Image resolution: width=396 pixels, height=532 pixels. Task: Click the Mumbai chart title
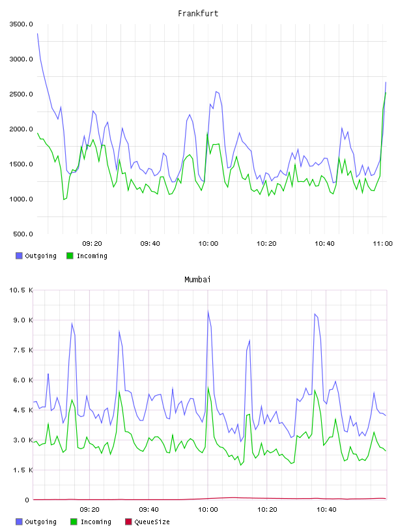(x=197, y=280)
